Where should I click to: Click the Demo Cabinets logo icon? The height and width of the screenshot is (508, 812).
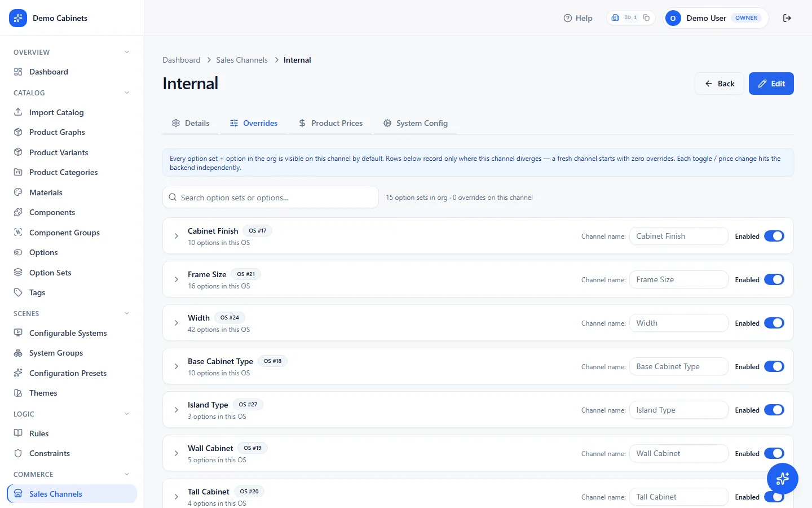(x=18, y=18)
